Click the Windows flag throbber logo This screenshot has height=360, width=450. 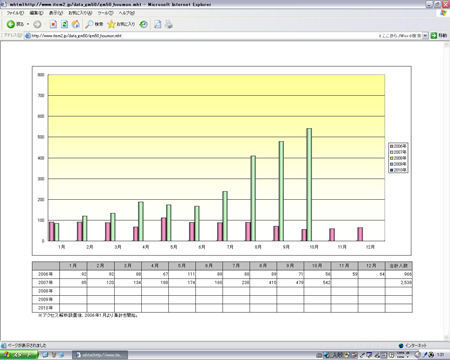[x=443, y=13]
